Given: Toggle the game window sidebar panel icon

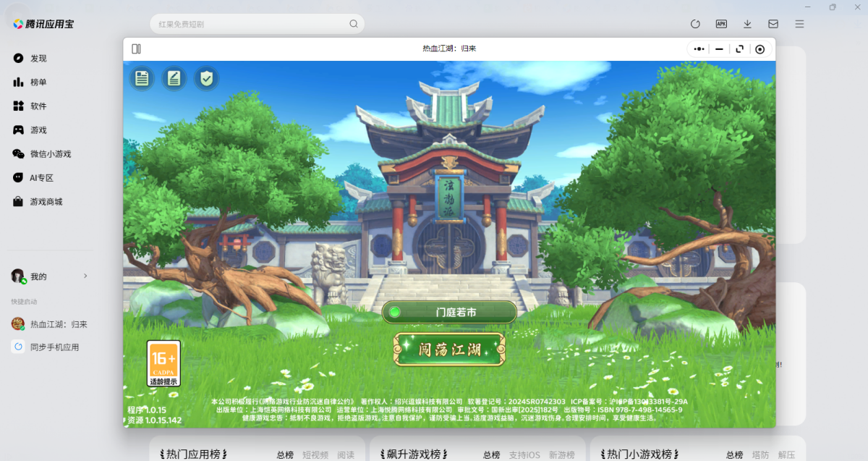Looking at the screenshot, I should click(x=136, y=48).
